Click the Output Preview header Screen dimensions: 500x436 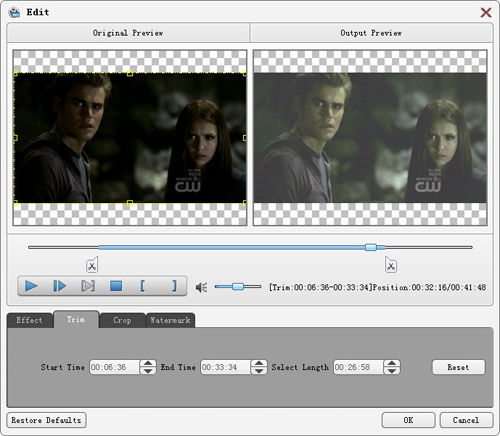(x=371, y=33)
